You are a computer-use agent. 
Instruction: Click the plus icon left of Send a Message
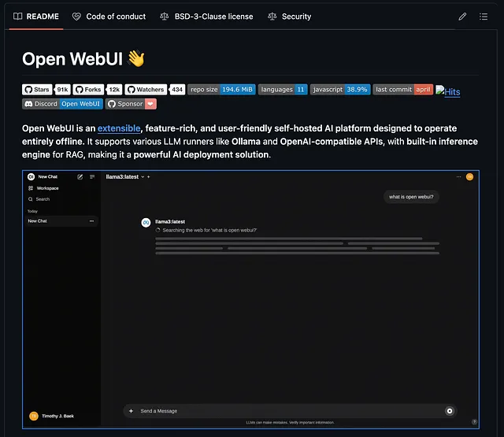click(132, 411)
